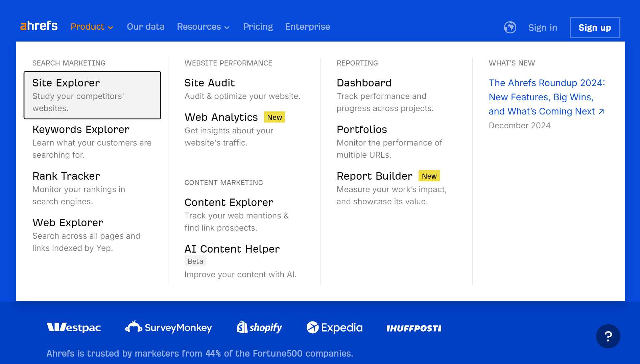Click the New badge beside Report Builder

(x=429, y=176)
